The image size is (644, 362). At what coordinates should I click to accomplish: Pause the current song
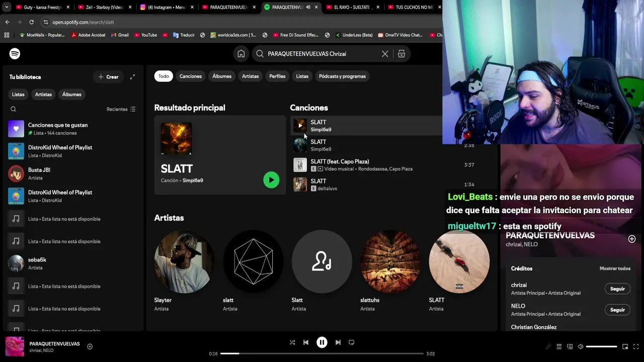pos(322,342)
